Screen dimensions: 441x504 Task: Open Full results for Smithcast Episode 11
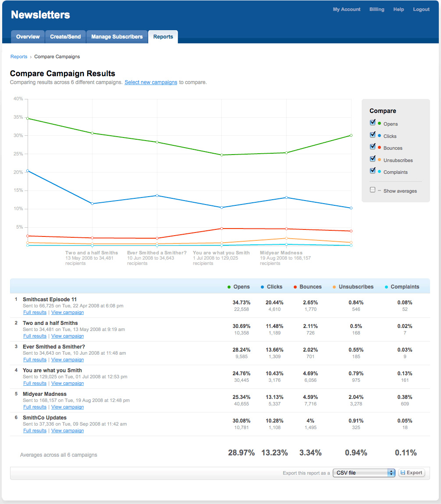tap(35, 313)
